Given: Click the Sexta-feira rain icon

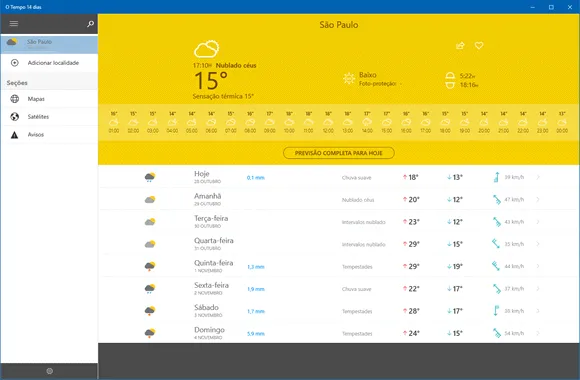Looking at the screenshot, I should click(150, 289).
